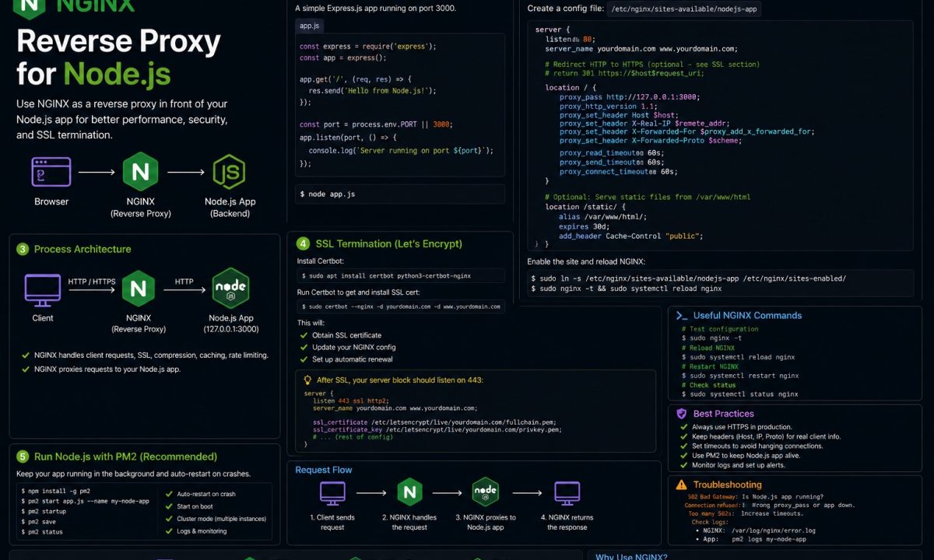Click the monitor icon above 'NGINX returns the response'
Viewport: 934px width, 560px height.
click(567, 492)
